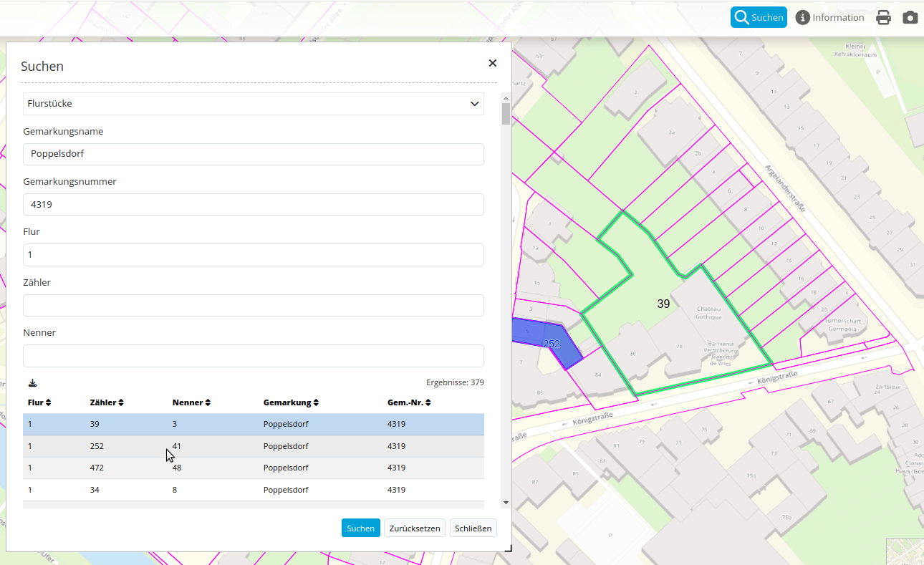924x565 pixels.
Task: Open the Flurstücke search type dropdown
Action: (253, 104)
